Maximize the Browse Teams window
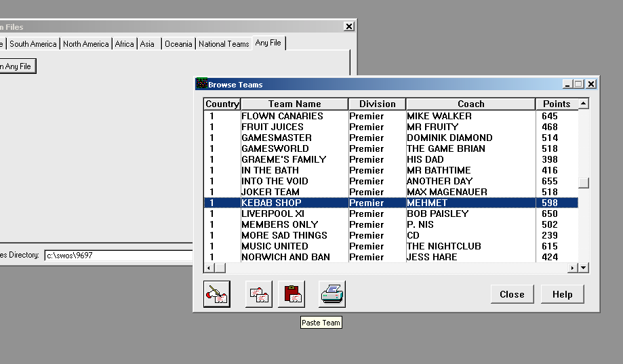This screenshot has height=364, width=623. coord(578,84)
